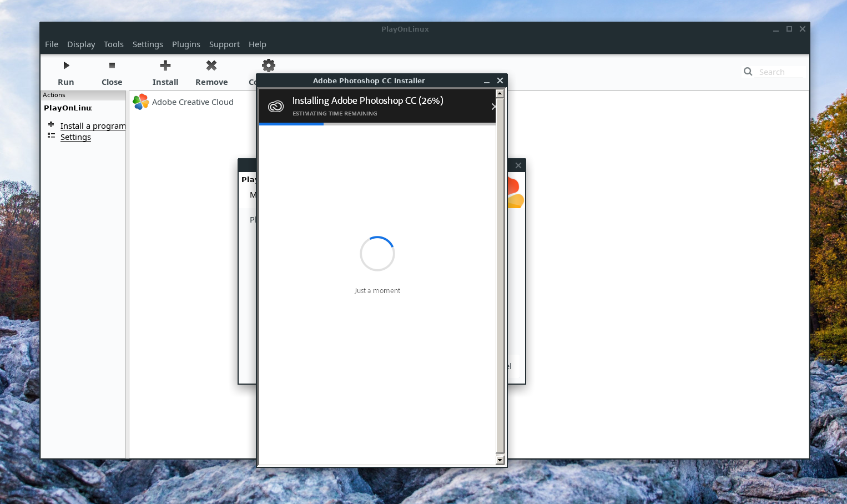847x504 pixels.
Task: Click the Creative Cloud logo in installer
Action: click(276, 106)
